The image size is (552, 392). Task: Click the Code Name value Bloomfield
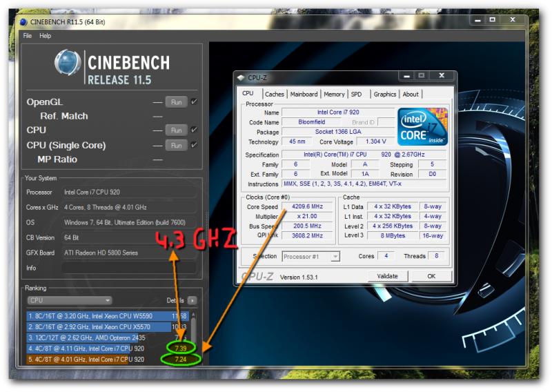pos(312,122)
